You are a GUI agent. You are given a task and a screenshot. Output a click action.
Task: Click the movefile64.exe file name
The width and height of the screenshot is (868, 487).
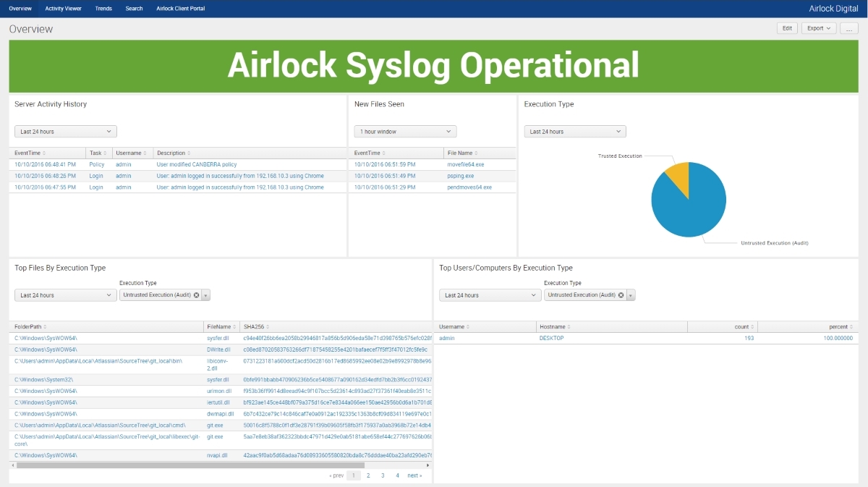tap(466, 164)
